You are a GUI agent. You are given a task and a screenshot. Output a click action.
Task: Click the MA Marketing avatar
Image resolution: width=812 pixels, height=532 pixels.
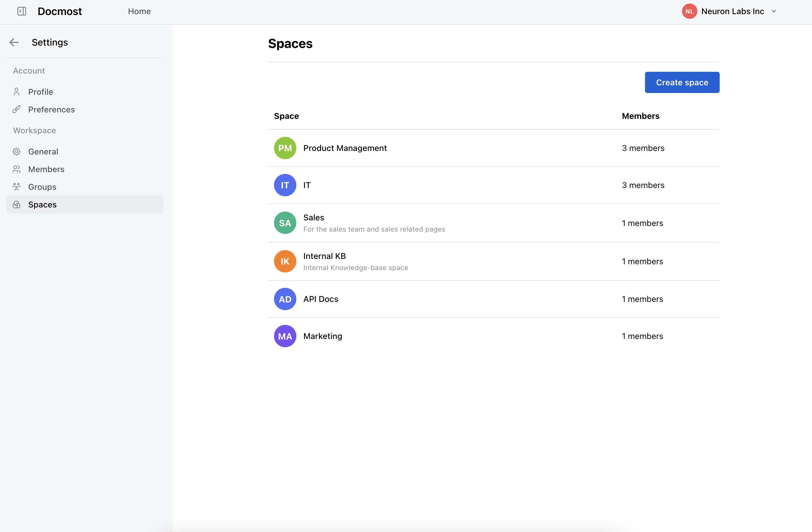click(x=285, y=336)
